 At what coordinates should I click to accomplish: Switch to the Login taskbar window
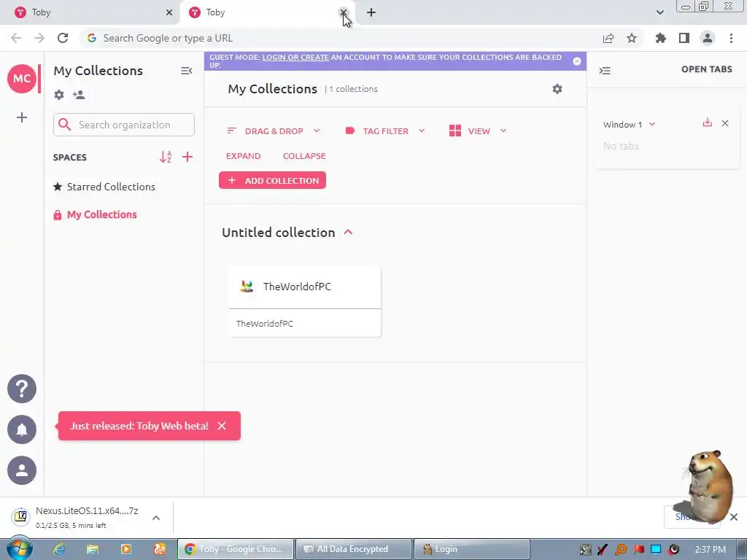coord(472,549)
